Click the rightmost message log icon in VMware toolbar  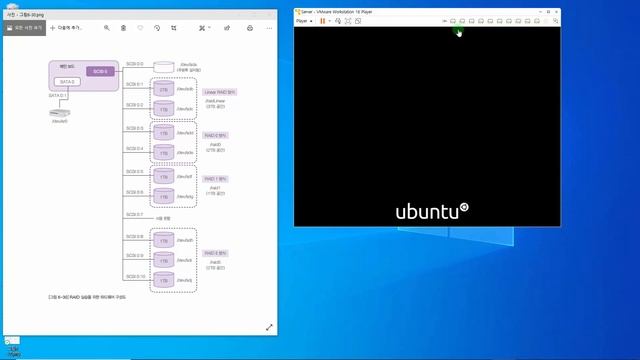click(556, 21)
